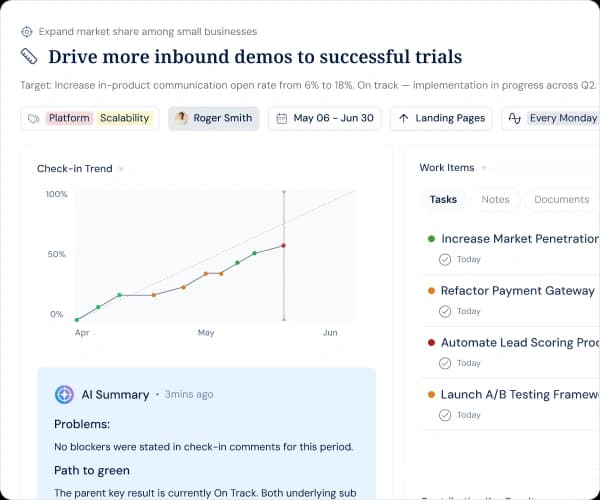Expand the Check-in Trend dropdown arrow

click(121, 169)
